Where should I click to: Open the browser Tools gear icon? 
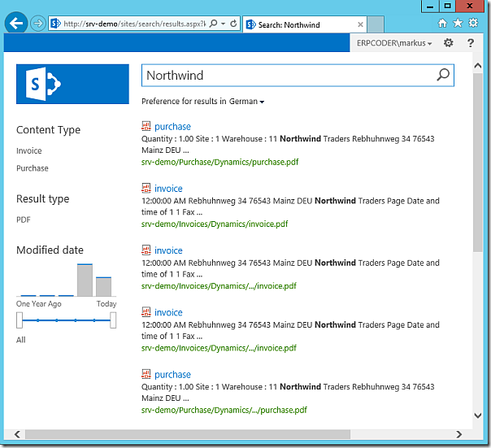point(473,23)
